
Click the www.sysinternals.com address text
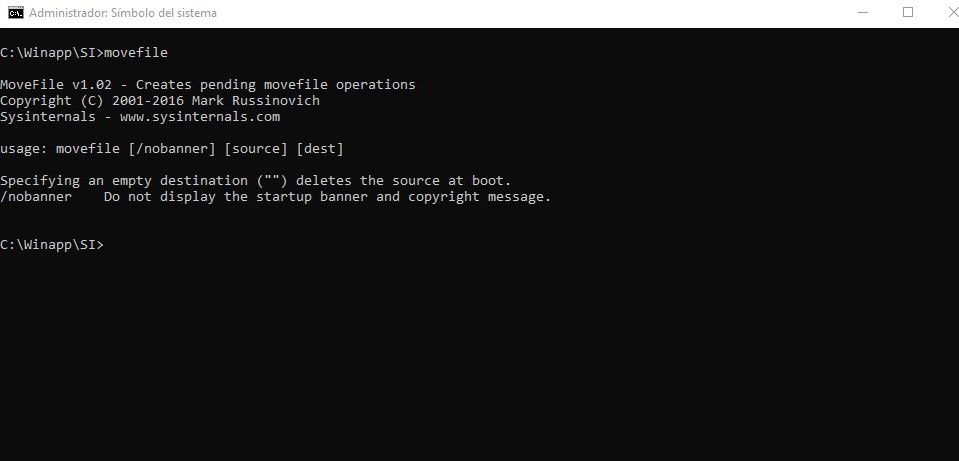coord(200,117)
